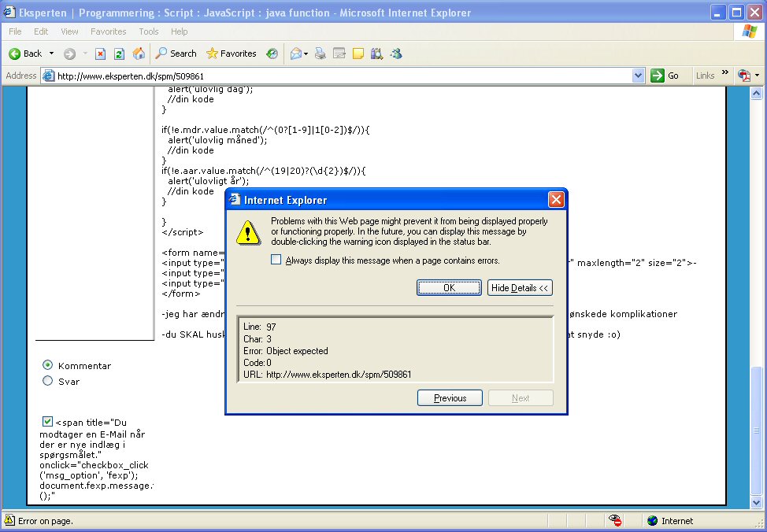Select the Kommentar radio button
The width and height of the screenshot is (767, 532).
[47, 365]
